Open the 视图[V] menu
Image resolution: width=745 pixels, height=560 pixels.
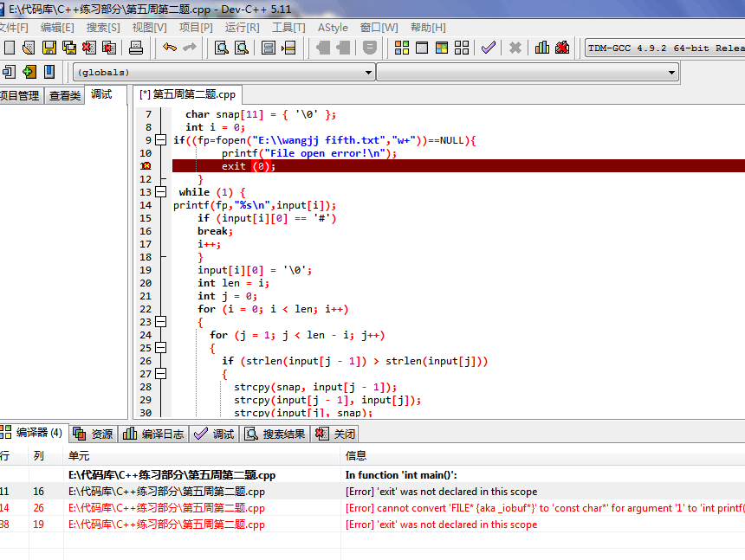(x=149, y=28)
